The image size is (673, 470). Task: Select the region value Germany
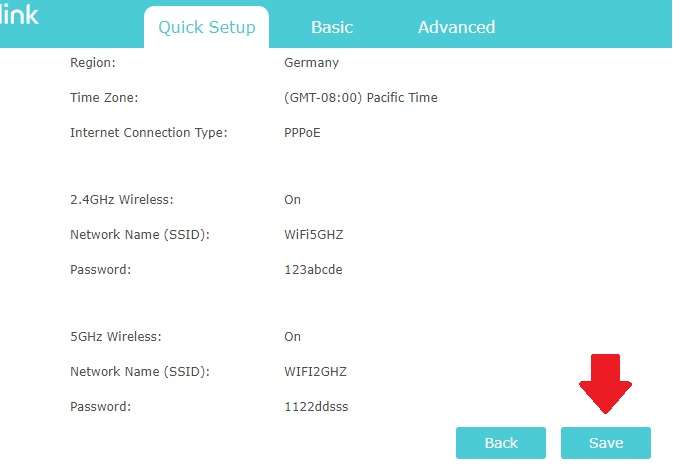point(312,63)
